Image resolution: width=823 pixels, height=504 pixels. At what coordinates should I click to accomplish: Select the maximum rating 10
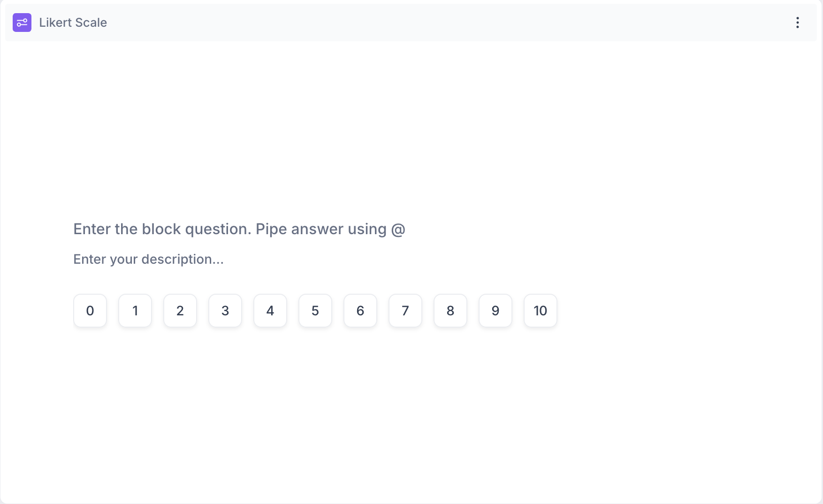pyautogui.click(x=541, y=311)
